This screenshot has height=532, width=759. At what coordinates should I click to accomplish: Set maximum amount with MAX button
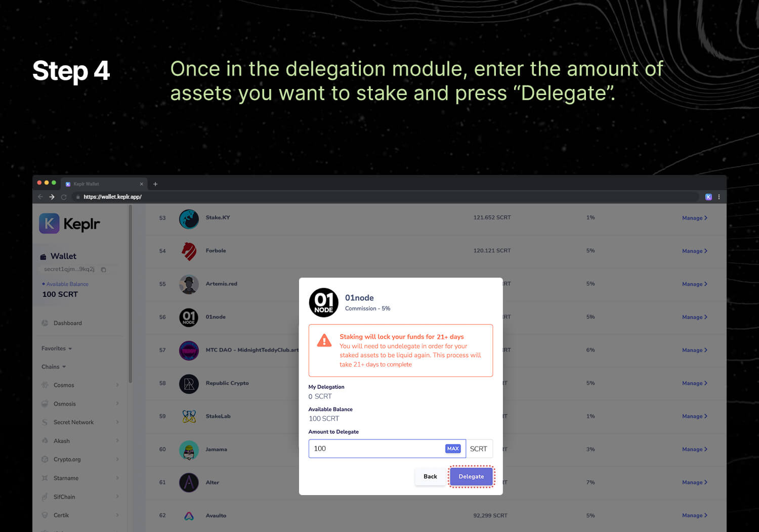(453, 449)
